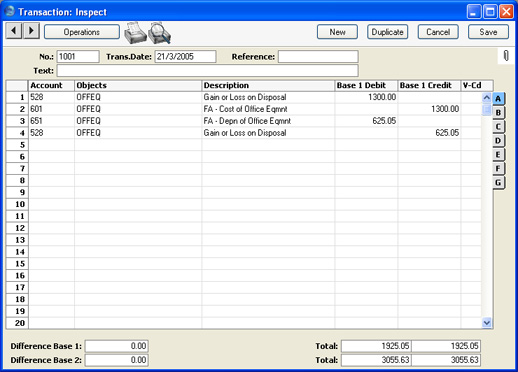Open the Operations menu
This screenshot has width=518, height=372.
coord(82,32)
